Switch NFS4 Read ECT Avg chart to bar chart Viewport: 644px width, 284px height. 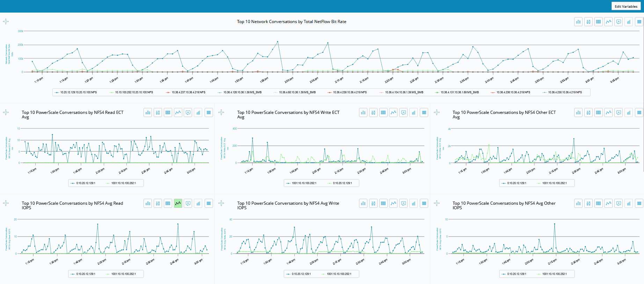click(x=148, y=112)
